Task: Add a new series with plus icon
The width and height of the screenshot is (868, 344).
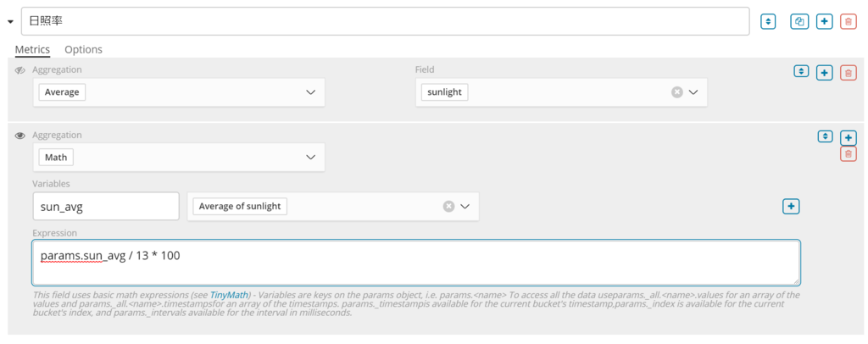Action: point(825,21)
